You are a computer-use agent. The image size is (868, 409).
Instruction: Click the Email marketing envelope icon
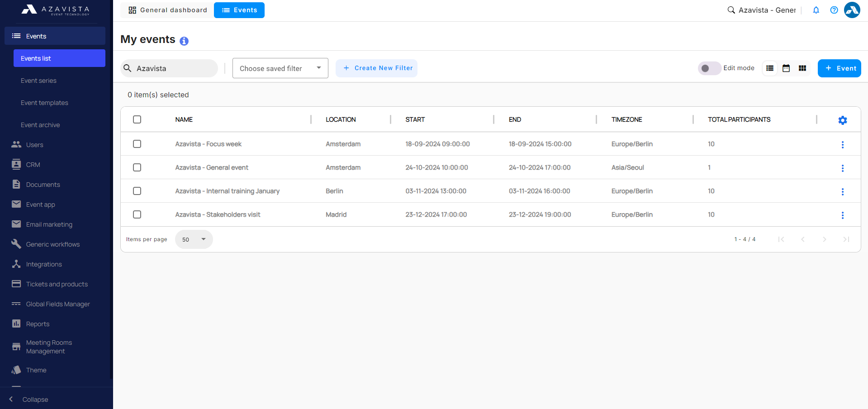click(x=16, y=224)
